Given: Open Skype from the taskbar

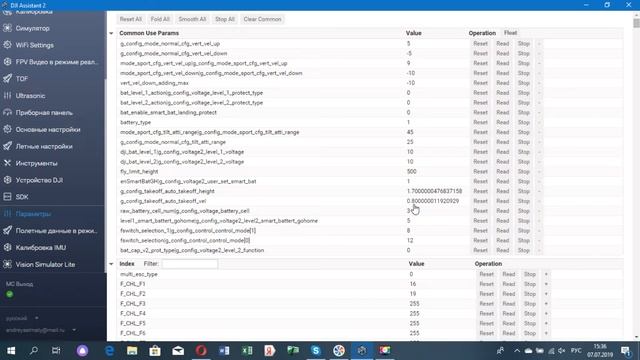Looking at the screenshot, I should tap(316, 351).
